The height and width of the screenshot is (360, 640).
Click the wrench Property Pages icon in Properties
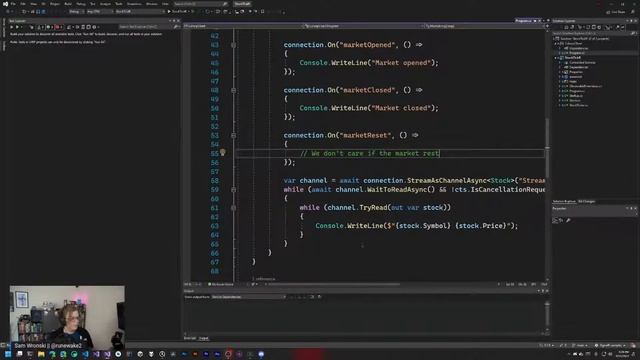568,220
